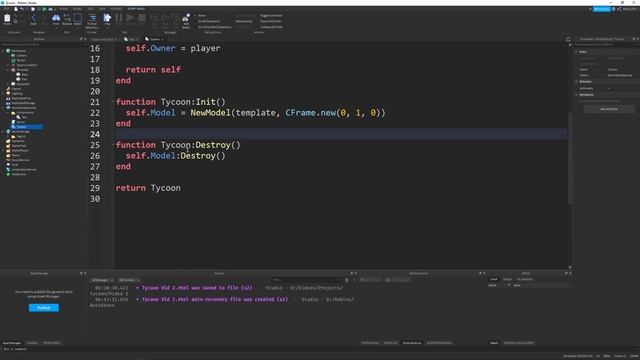
Task: Collapse the ServerScriptService node
Action: pyautogui.click(x=3, y=108)
